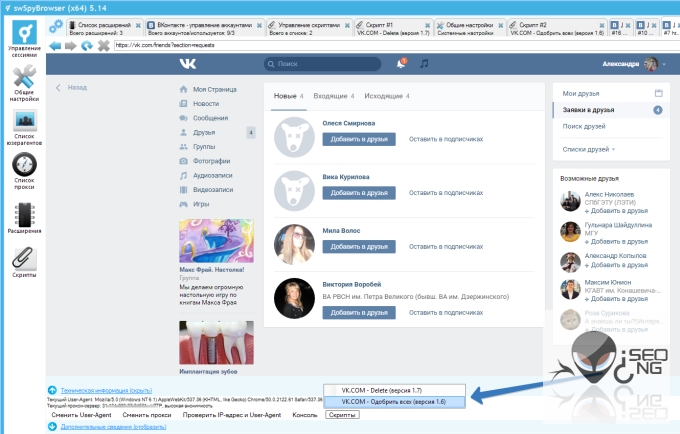Run script VK.COM - Delete (версия 1.7)

pos(394,390)
